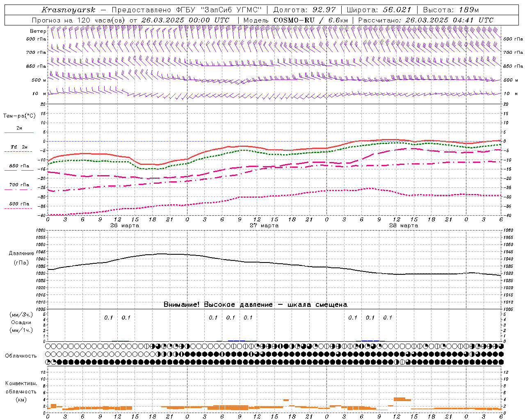This screenshot has width=525, height=420.
Task: Select the 'Предоставлено ФГБУ ЗапСиб УГМС' provider text
Action: [187, 10]
